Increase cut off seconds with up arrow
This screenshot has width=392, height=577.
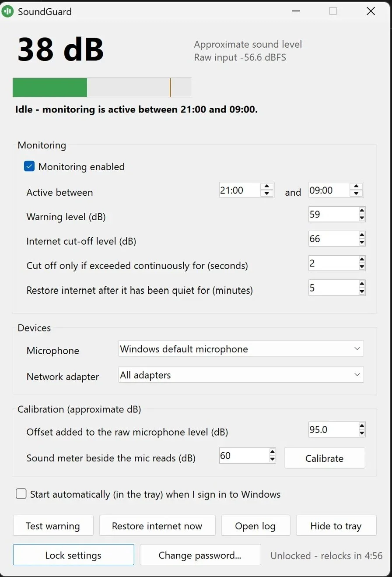[x=362, y=260]
